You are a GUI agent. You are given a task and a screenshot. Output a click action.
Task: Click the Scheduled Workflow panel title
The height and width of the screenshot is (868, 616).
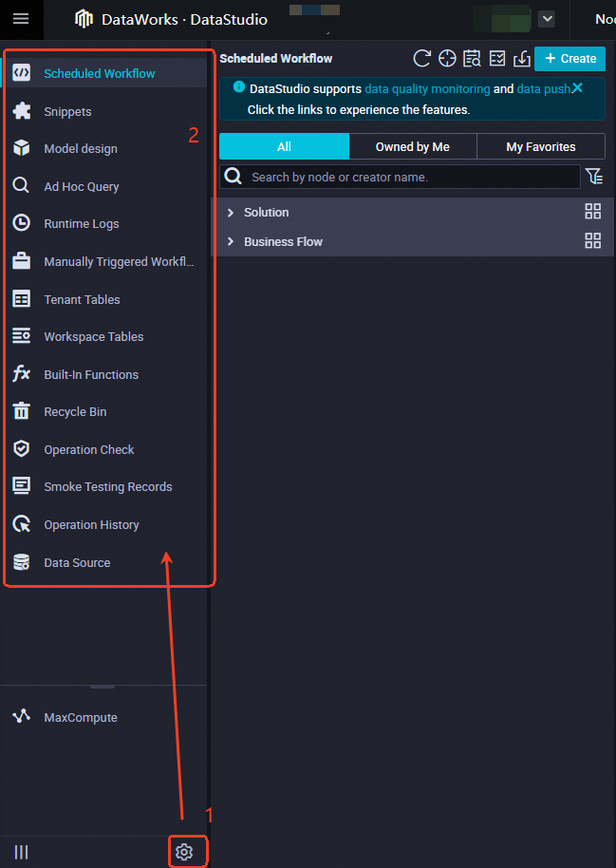click(x=275, y=58)
